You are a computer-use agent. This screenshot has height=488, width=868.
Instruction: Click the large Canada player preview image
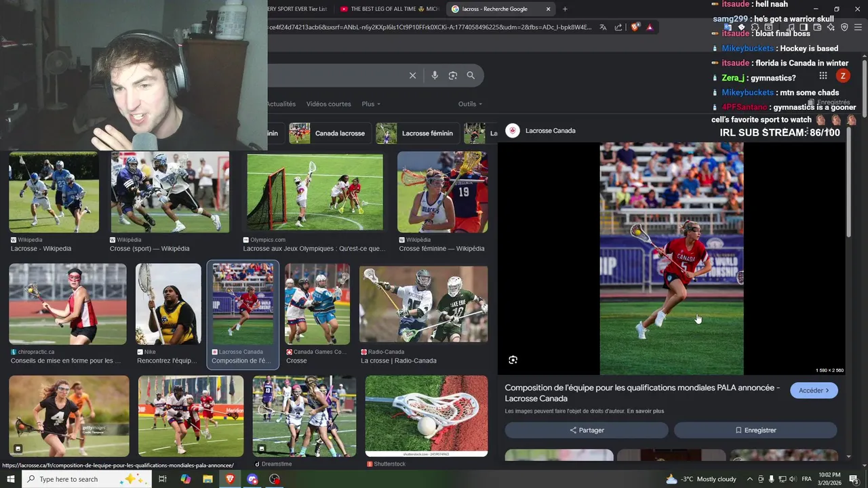[671, 258]
